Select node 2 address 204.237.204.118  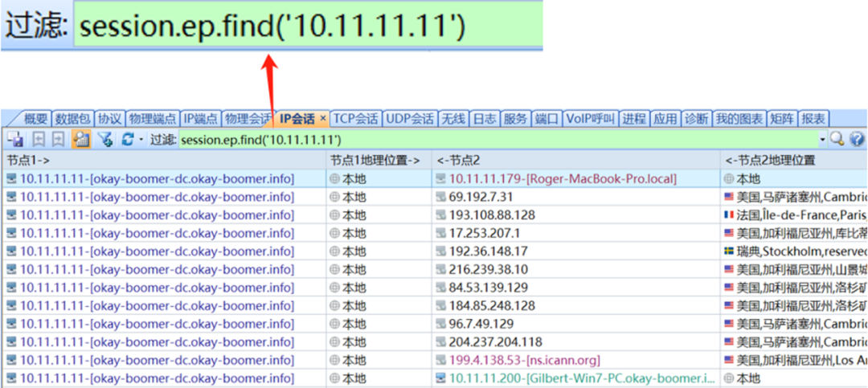pos(495,342)
